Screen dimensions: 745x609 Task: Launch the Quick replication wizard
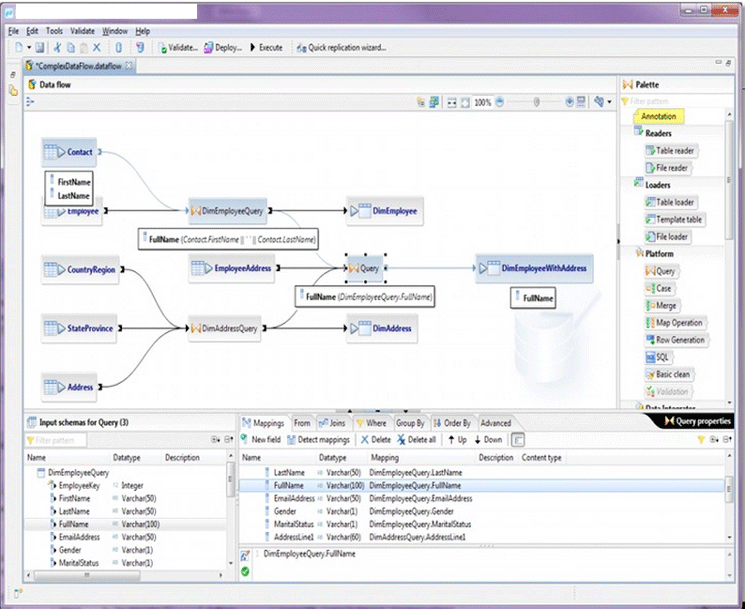click(341, 48)
